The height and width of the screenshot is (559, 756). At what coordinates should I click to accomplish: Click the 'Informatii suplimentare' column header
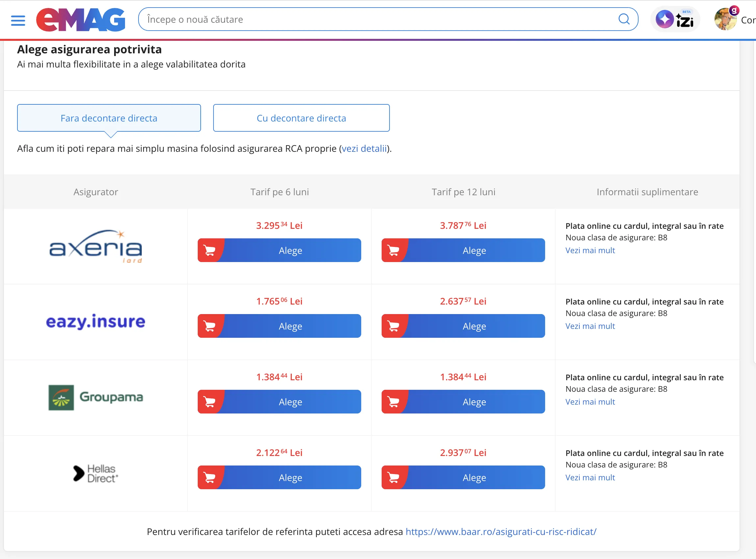pos(647,192)
